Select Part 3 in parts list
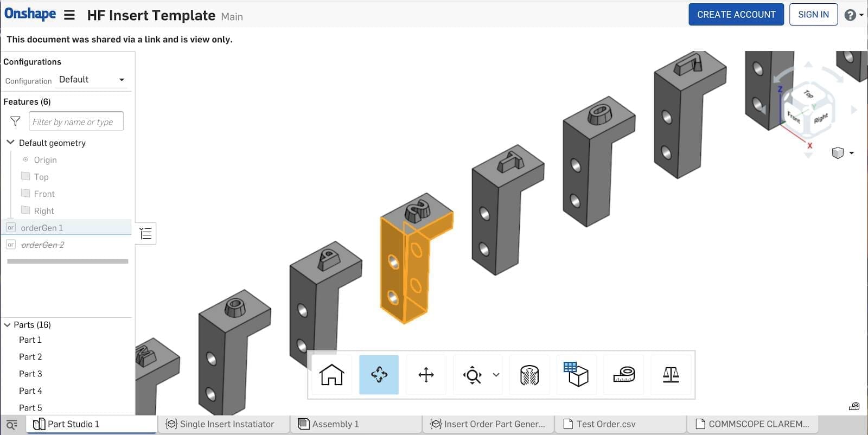This screenshot has height=435, width=868. (30, 374)
